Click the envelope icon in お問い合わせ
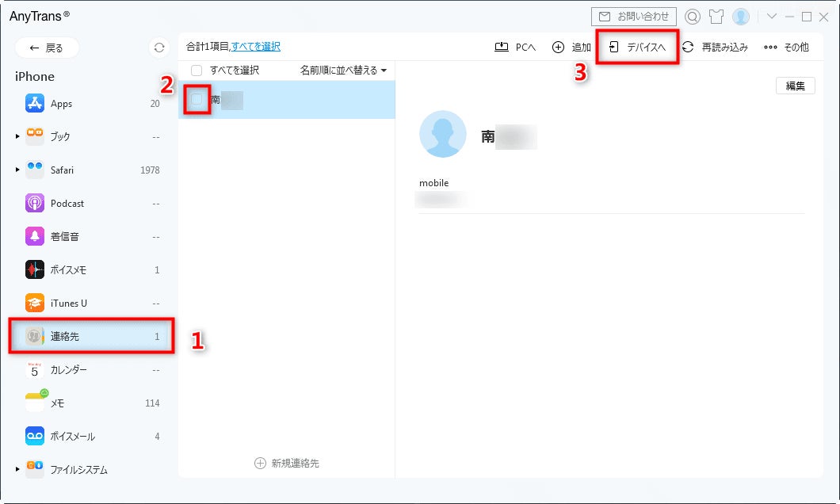Screen dimensions: 840x504 pyautogui.click(x=605, y=17)
